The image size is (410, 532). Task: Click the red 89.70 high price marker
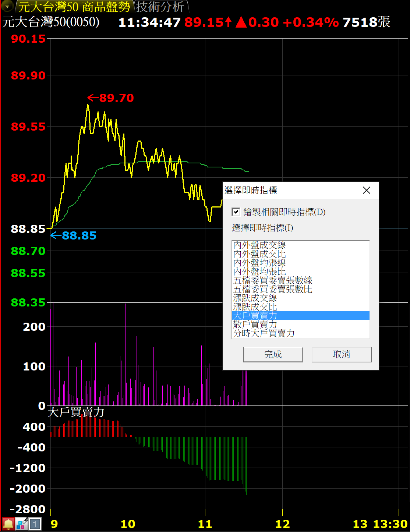tap(111, 98)
